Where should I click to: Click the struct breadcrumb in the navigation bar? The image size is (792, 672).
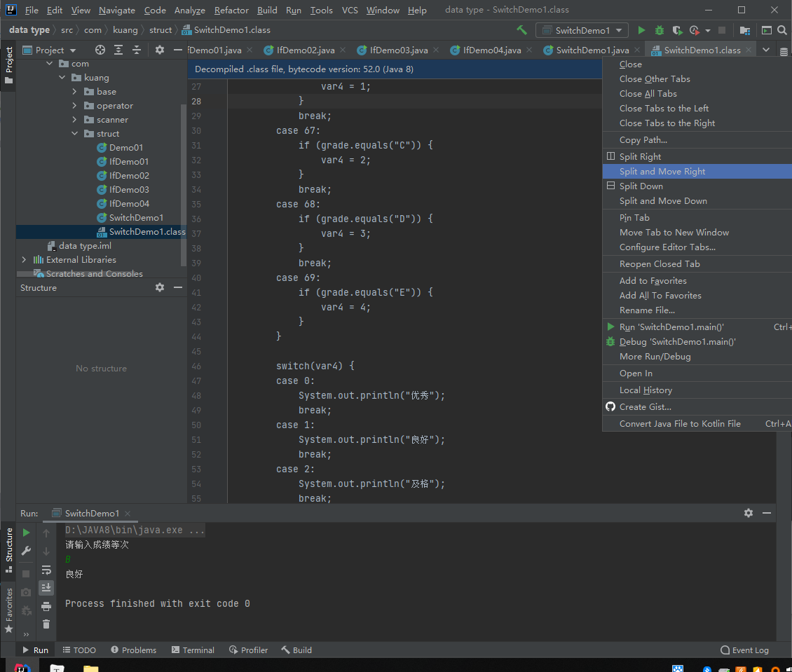[x=161, y=30]
